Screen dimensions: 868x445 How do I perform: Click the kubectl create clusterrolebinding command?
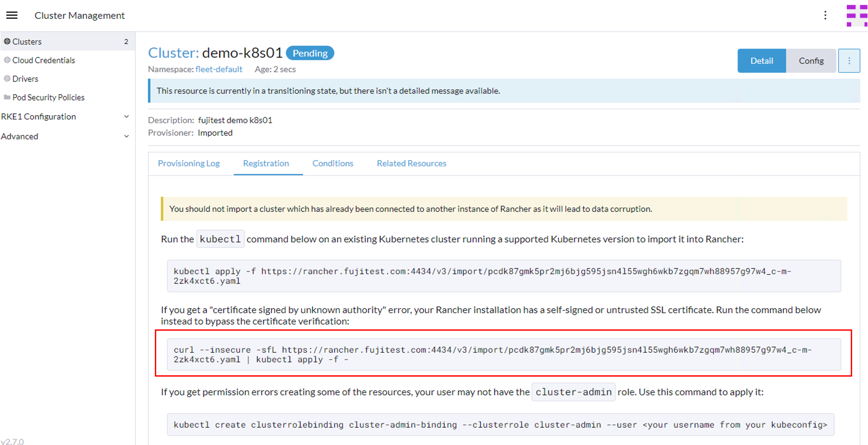(x=500, y=425)
